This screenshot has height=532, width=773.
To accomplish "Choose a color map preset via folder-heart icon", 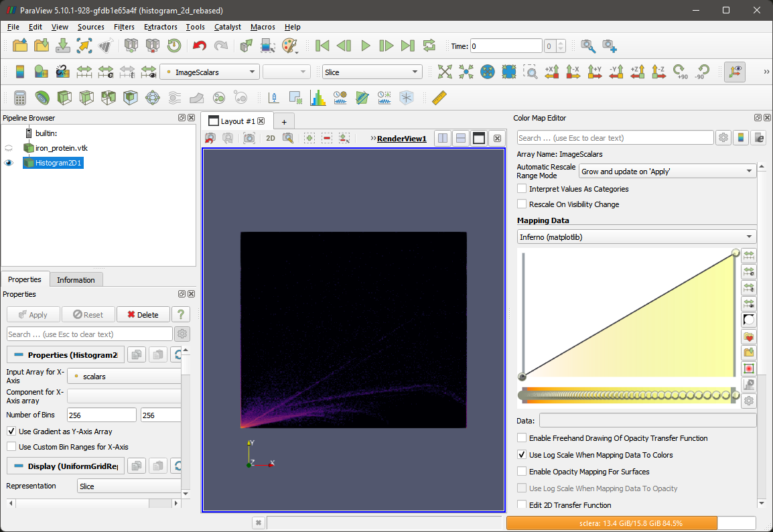I will tap(748, 336).
